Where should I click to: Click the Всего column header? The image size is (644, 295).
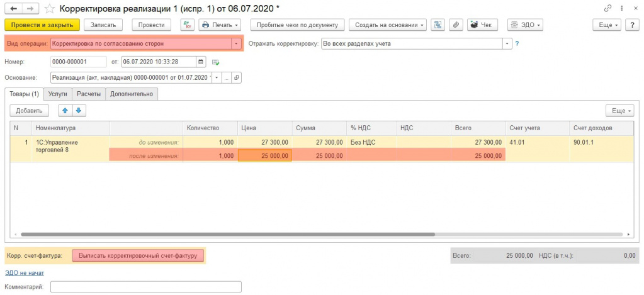(x=478, y=128)
